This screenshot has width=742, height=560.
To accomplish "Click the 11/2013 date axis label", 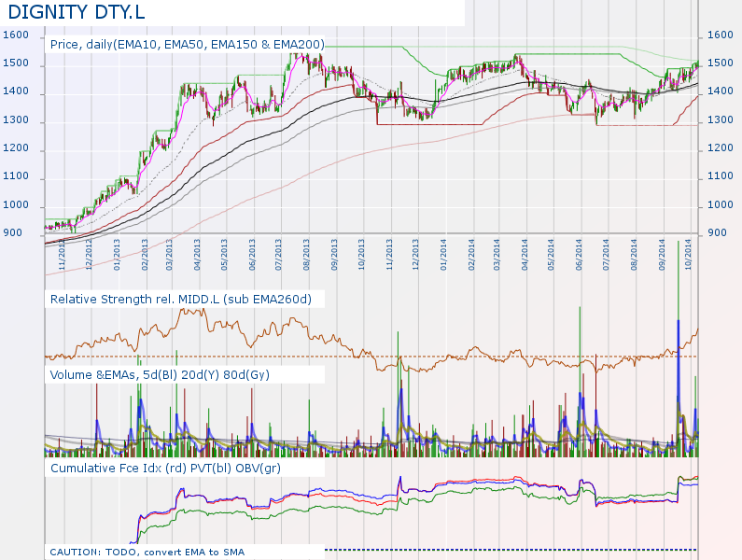I will pyautogui.click(x=390, y=255).
